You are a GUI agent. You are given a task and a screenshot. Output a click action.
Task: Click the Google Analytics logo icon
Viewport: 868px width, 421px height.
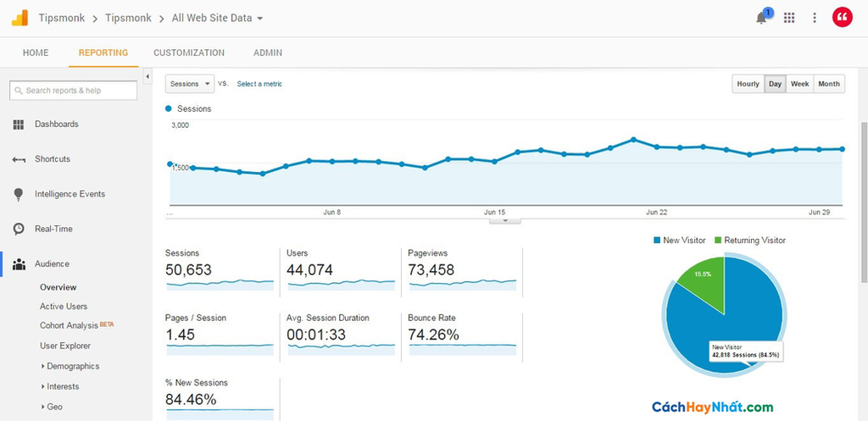[19, 18]
